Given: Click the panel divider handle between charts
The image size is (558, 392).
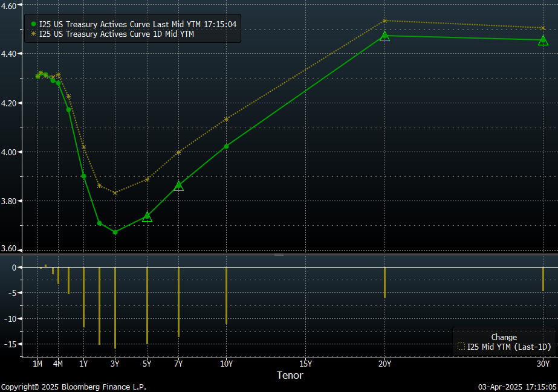Looking at the screenshot, I should (x=279, y=254).
